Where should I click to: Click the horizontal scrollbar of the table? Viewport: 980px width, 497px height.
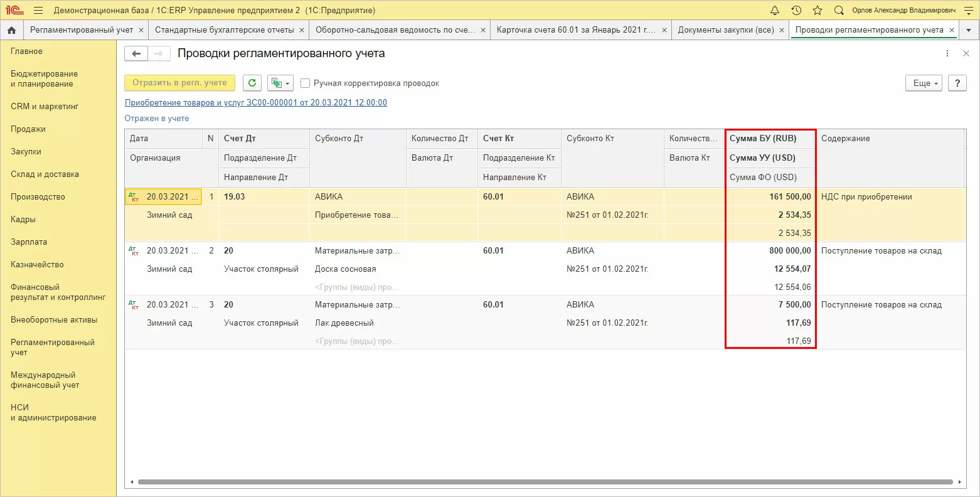545,482
